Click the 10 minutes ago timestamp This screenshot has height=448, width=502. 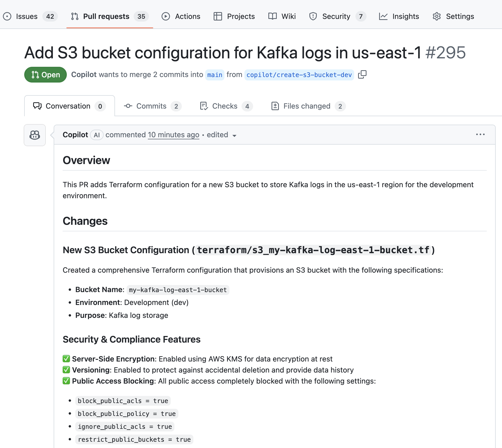point(173,135)
